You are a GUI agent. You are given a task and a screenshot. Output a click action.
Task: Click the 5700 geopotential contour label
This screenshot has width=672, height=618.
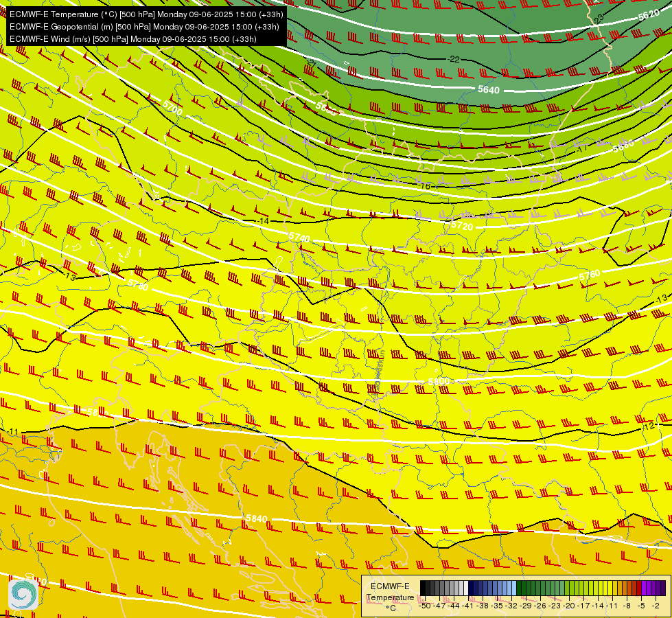172,108
